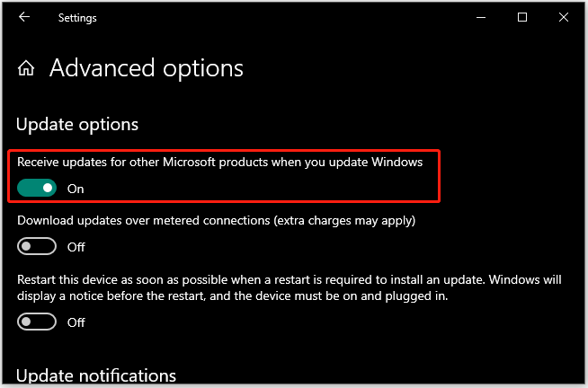Close the Settings window
Screen dimensions: 588x388
point(563,17)
